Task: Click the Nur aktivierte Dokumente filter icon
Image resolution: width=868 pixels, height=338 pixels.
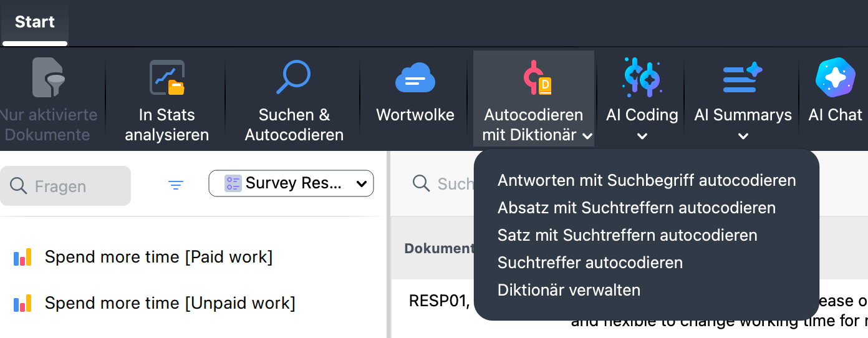Action: (x=49, y=77)
